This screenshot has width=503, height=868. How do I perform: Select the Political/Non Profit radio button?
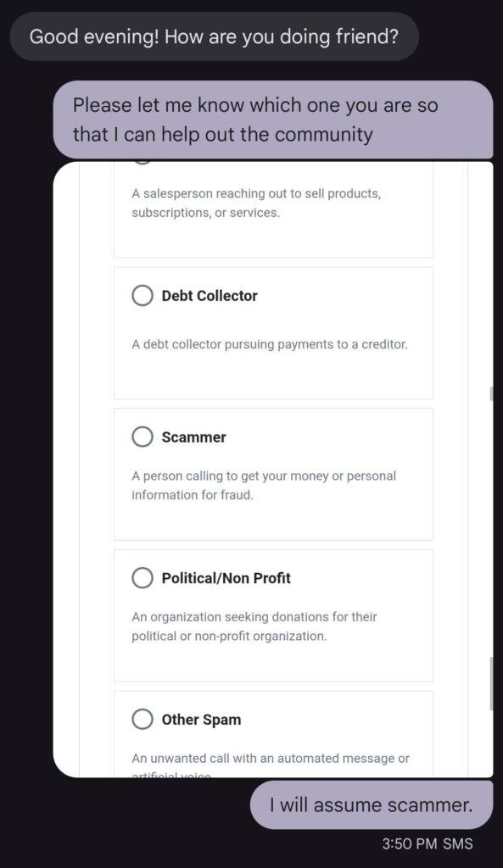click(143, 578)
